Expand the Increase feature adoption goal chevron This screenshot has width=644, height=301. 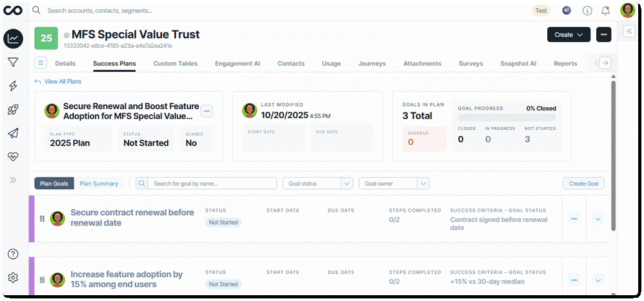598,280
